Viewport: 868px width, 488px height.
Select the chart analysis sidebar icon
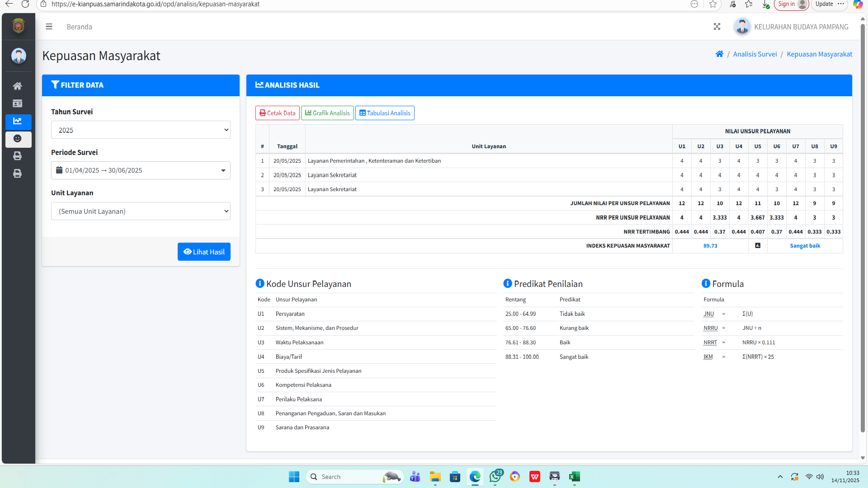pos(18,121)
